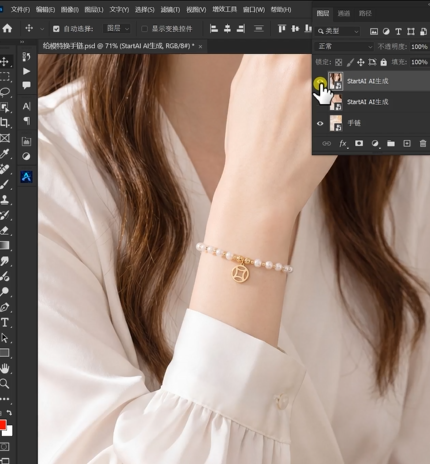
Task: Create a new layer with the plus icon
Action: point(407,144)
